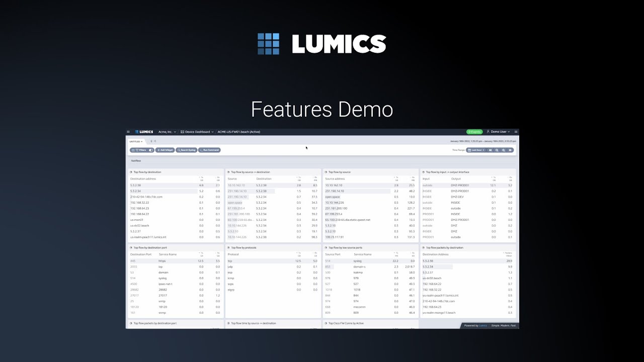Select 210-42-94-148.c7dc.com destination row
644x362 pixels.
(175, 197)
